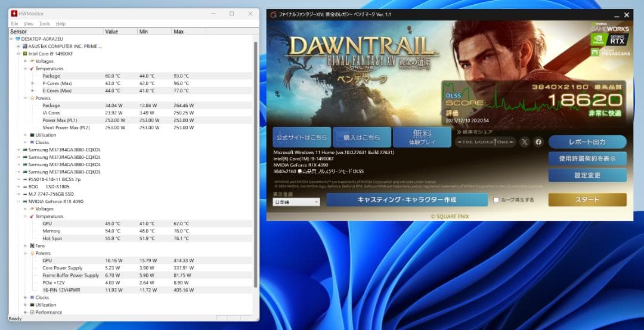Click the drive icon beside PS5018-E18-11 BiCS5 2p
Viewport: 644px width, 330px height.
click(25, 179)
